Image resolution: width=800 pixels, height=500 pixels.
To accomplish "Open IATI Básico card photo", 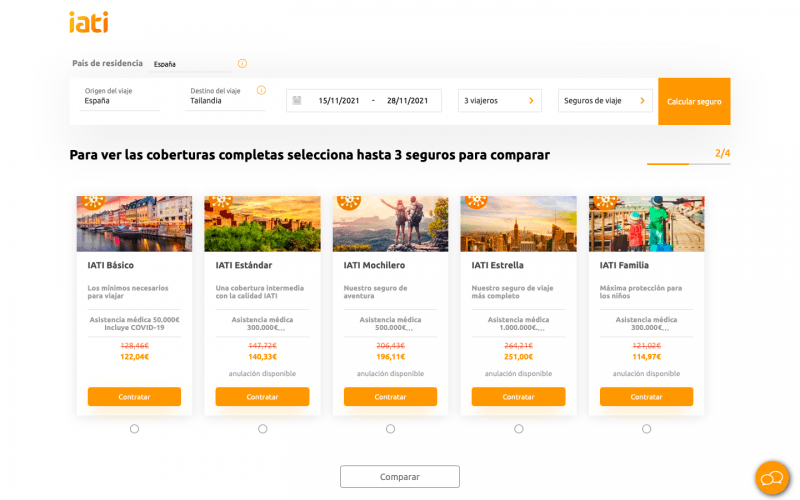I will point(134,223).
